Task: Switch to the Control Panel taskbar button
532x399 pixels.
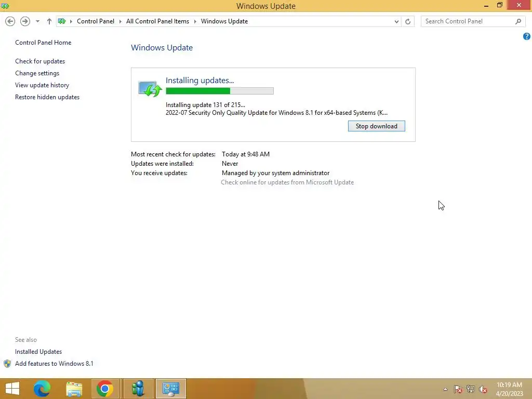Action: pos(170,389)
